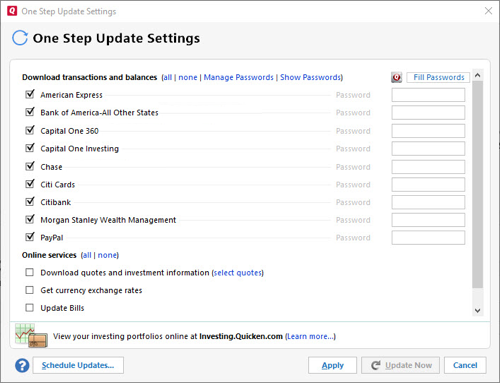Click the Apply button

pyautogui.click(x=332, y=365)
